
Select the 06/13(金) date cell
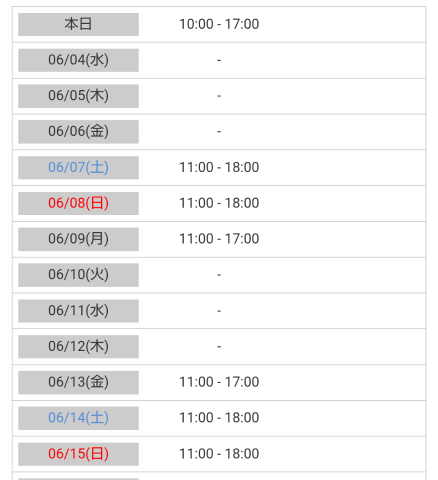(x=78, y=382)
